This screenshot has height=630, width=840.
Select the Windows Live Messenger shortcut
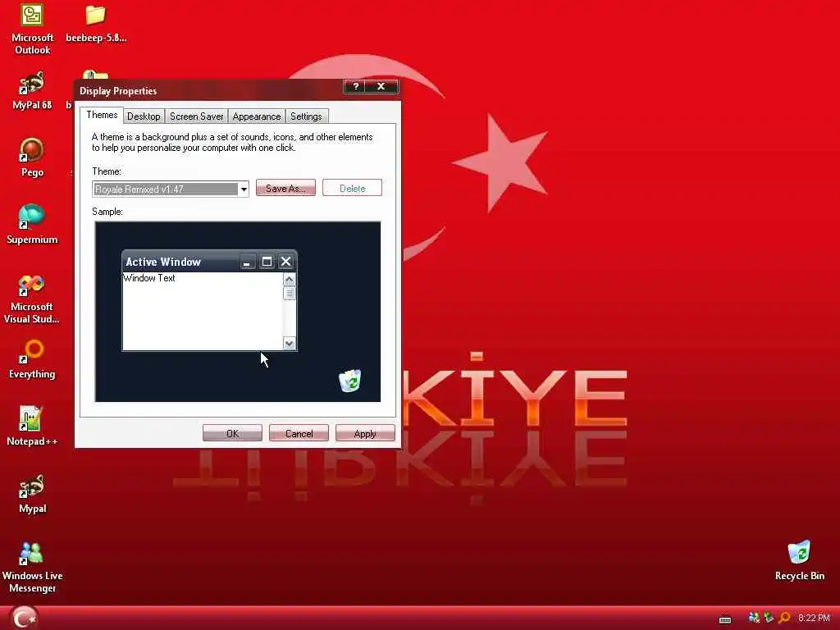coord(32,568)
